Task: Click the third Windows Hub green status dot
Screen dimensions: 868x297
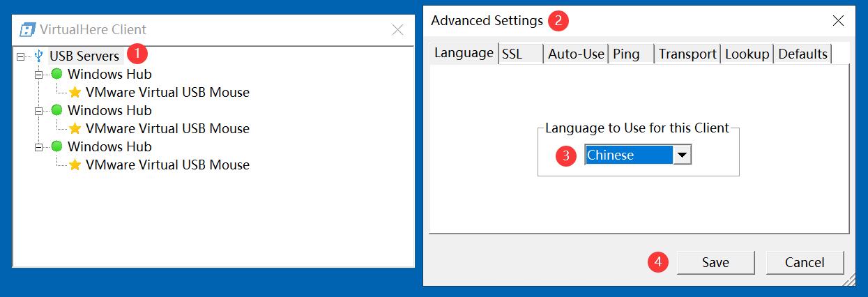Action: pos(56,146)
